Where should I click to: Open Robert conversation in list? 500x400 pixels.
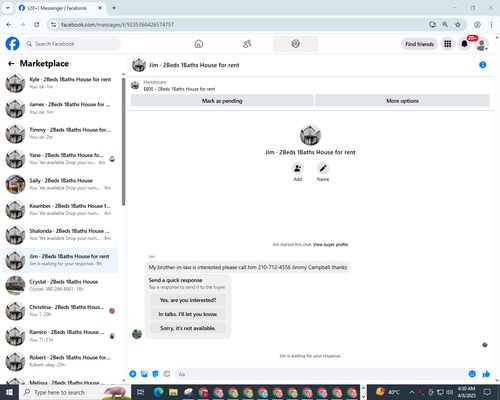point(60,361)
